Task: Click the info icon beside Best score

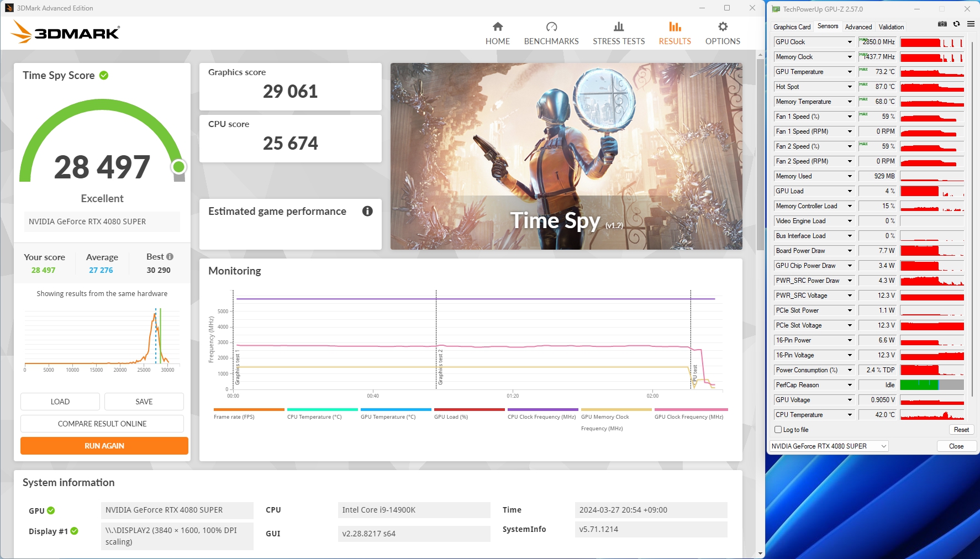Action: (x=170, y=257)
